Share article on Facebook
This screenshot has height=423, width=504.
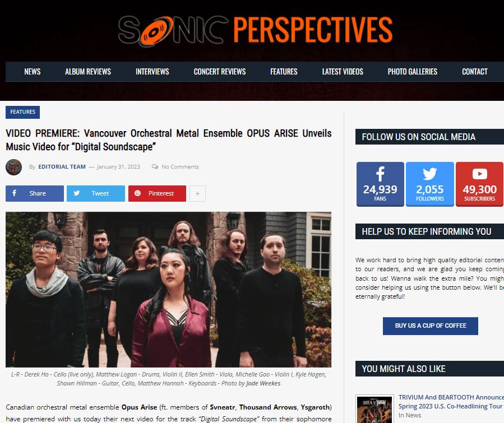(35, 193)
